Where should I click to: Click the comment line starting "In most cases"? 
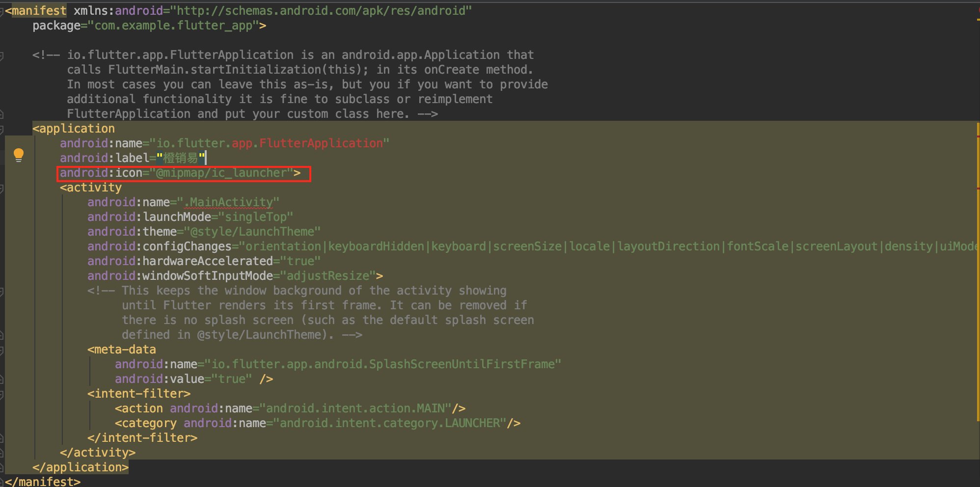pos(307,84)
